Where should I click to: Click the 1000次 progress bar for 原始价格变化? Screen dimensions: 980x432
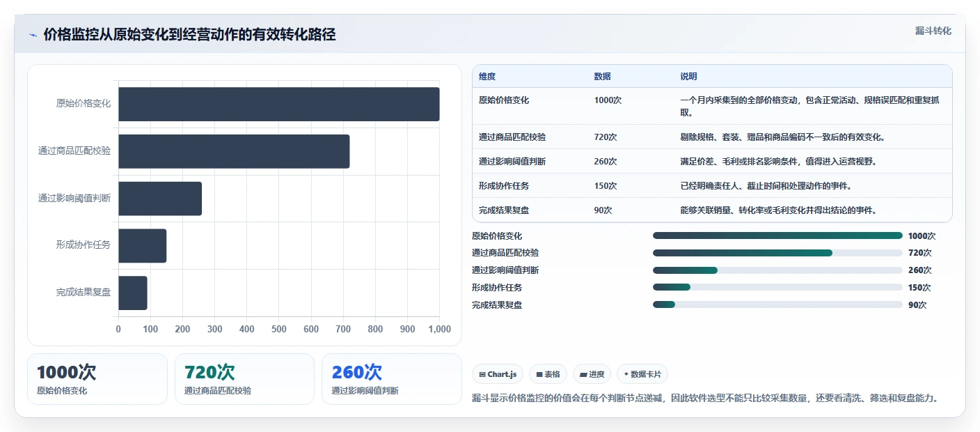pyautogui.click(x=777, y=236)
